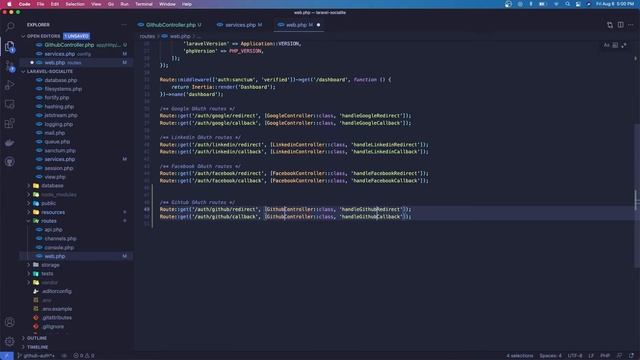Open the Manage gear icon
The image size is (640, 360).
click(9, 341)
